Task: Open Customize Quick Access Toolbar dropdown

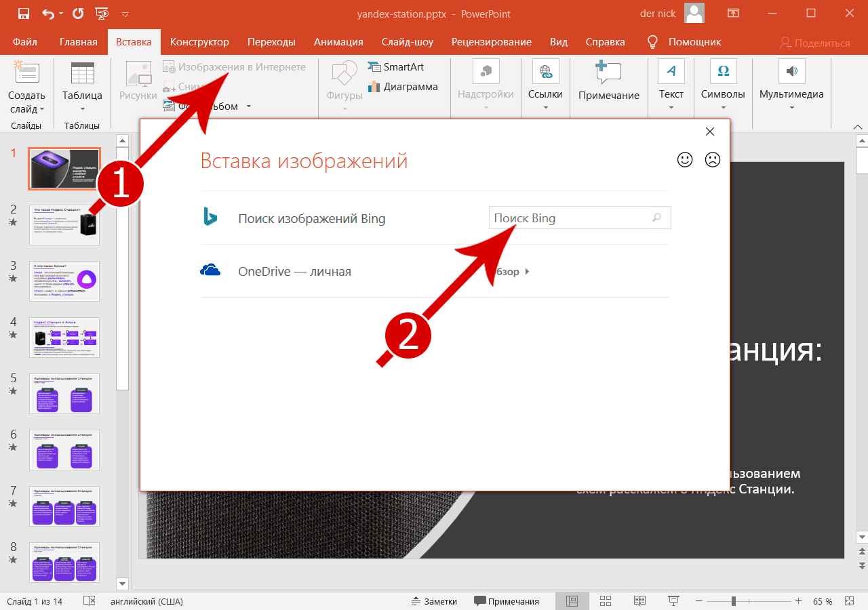Action: click(124, 14)
